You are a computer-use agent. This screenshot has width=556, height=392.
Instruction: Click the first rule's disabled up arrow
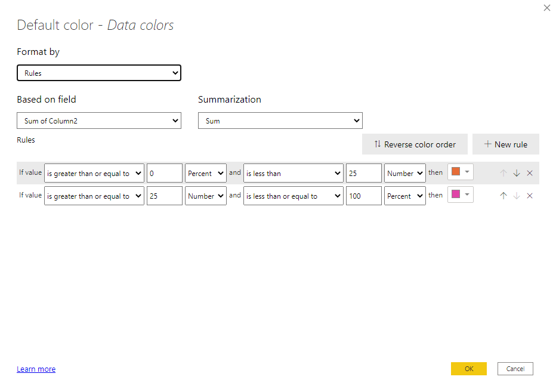(x=503, y=173)
